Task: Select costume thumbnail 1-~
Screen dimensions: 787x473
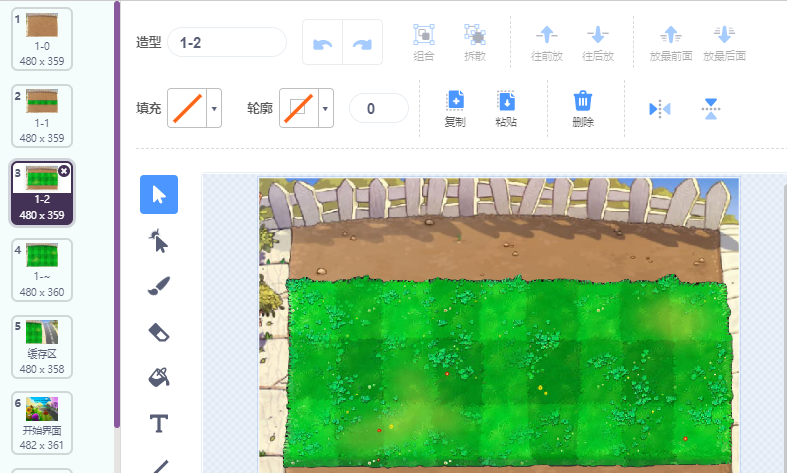Action: tap(42, 270)
